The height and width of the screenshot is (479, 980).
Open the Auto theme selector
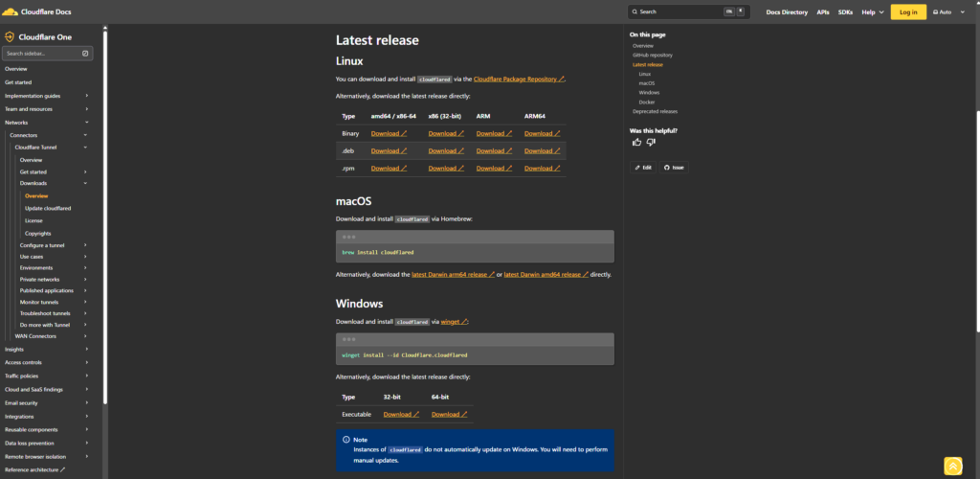coord(950,11)
